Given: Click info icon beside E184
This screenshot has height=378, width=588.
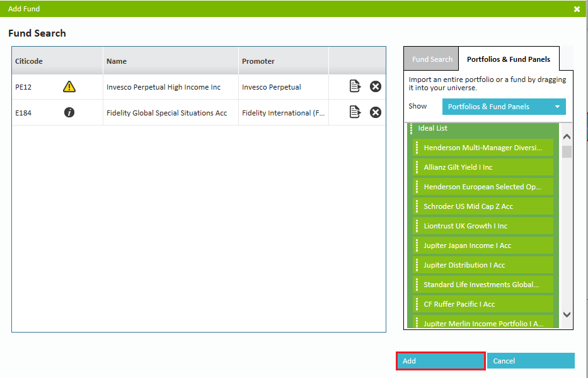Looking at the screenshot, I should (x=69, y=112).
